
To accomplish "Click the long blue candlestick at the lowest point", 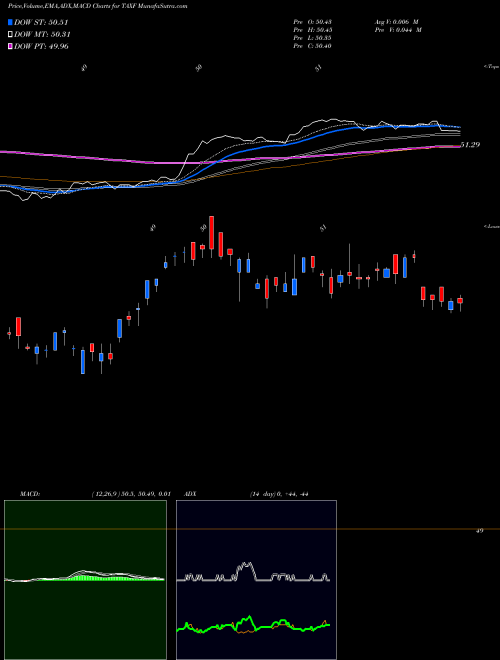I will (x=83, y=361).
